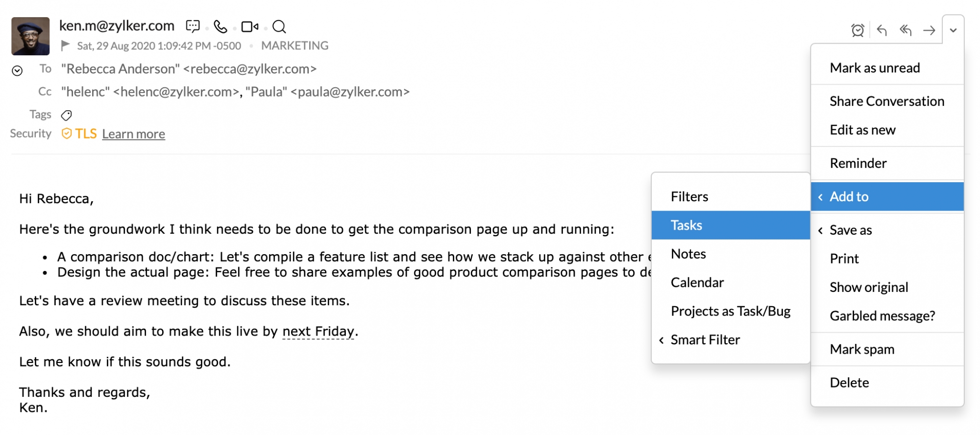Click the chat icon beside sender address
980x435 pixels.
[193, 26]
